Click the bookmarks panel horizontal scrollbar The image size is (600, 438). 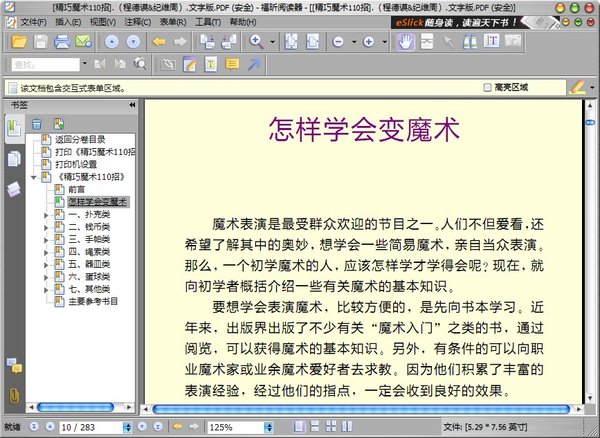pos(75,407)
